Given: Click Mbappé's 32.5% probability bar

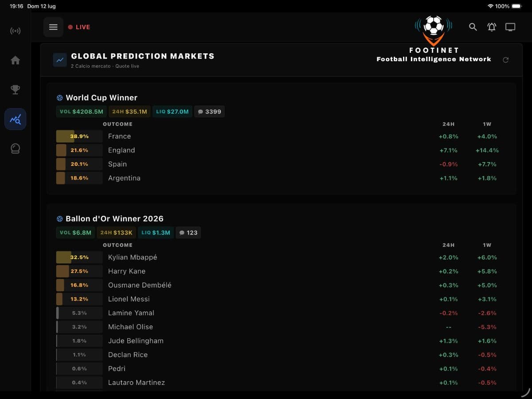Looking at the screenshot, I should pos(79,258).
